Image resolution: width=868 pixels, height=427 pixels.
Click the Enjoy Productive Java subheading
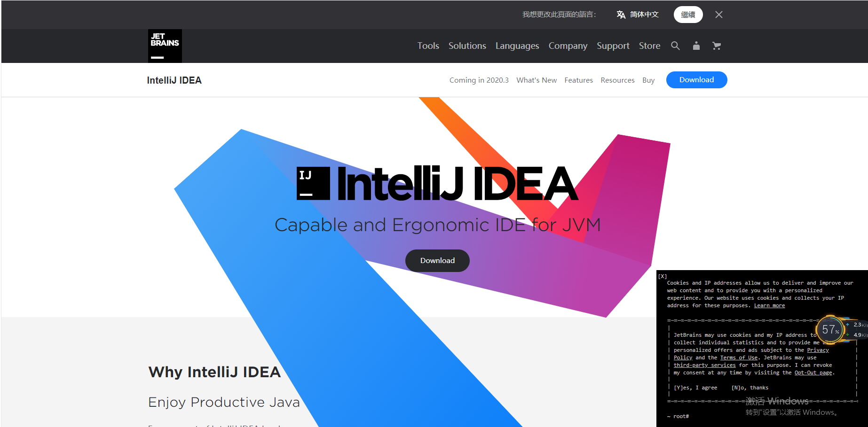pos(224,402)
